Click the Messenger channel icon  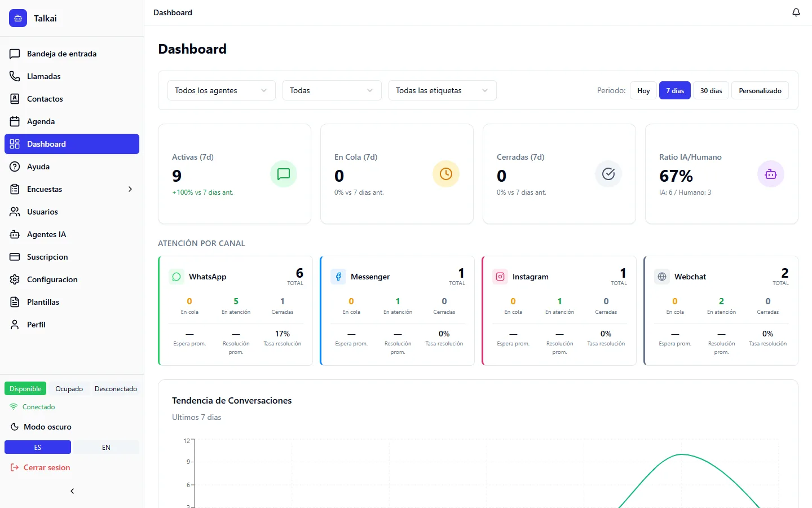[338, 277]
